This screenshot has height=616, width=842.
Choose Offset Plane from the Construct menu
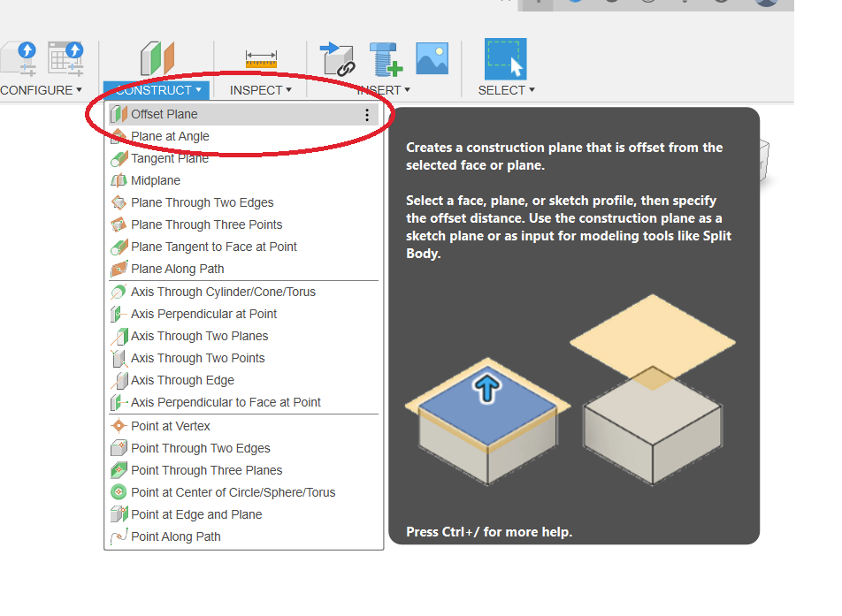tap(165, 114)
